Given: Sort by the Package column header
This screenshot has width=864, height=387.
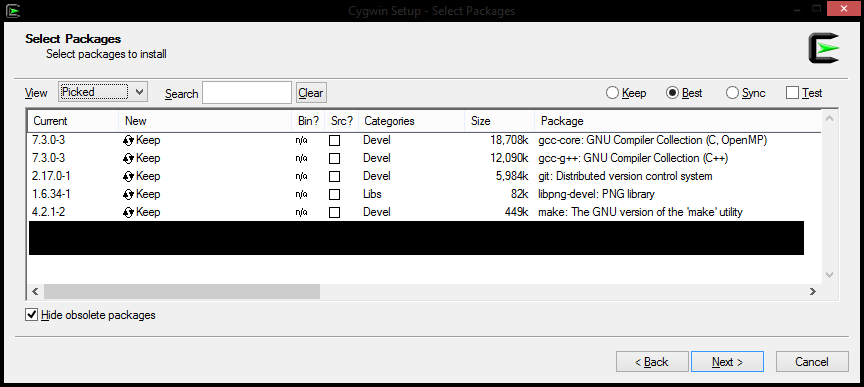Looking at the screenshot, I should click(x=678, y=121).
